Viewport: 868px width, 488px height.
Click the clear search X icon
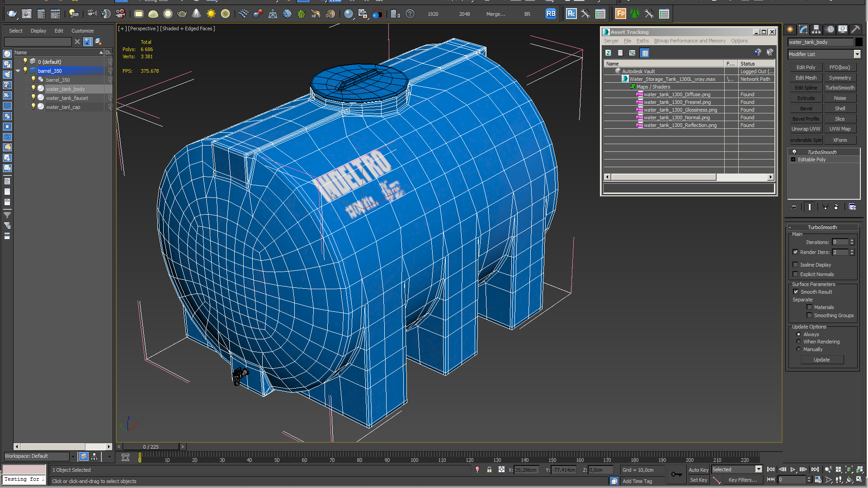[x=77, y=42]
